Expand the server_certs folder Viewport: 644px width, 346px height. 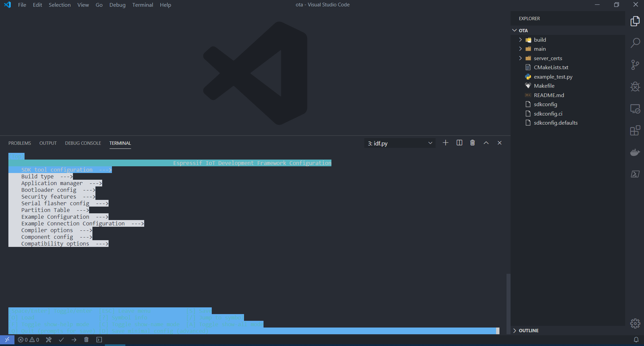coord(521,58)
